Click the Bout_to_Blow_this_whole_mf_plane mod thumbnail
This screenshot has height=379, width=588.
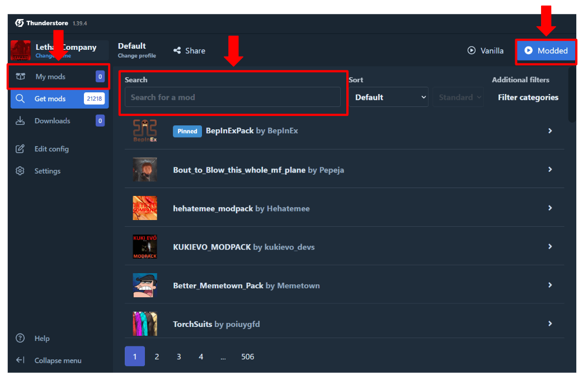click(145, 170)
